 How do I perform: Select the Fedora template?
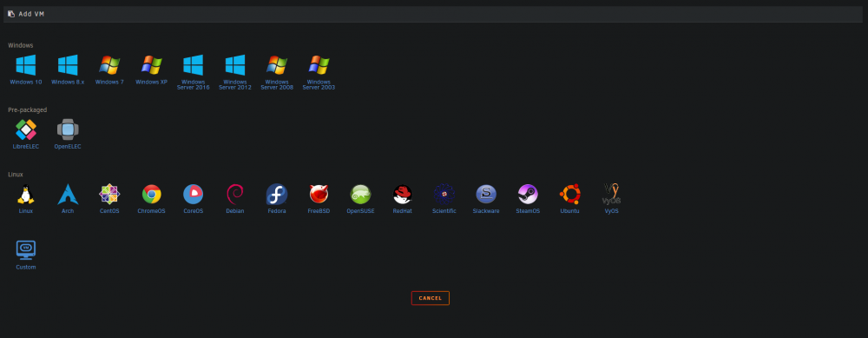[277, 195]
